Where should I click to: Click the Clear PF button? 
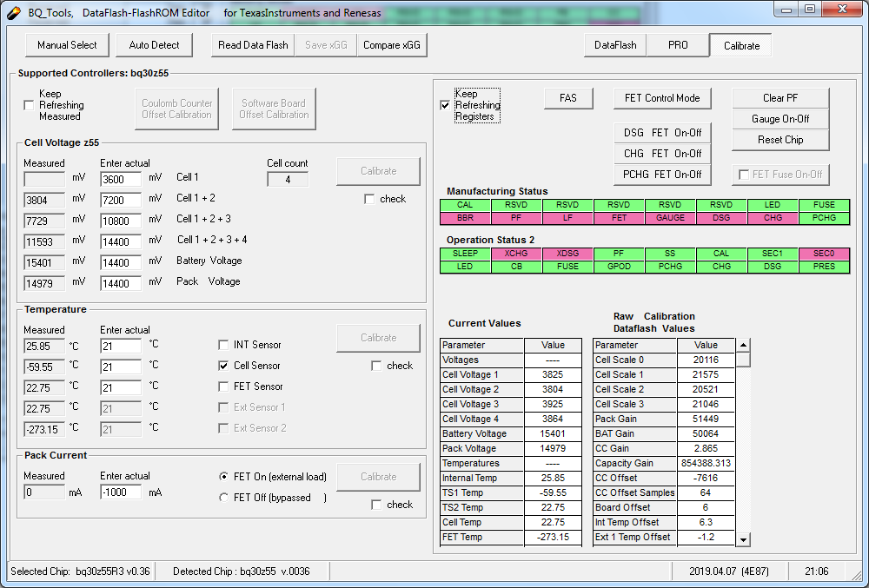780,98
